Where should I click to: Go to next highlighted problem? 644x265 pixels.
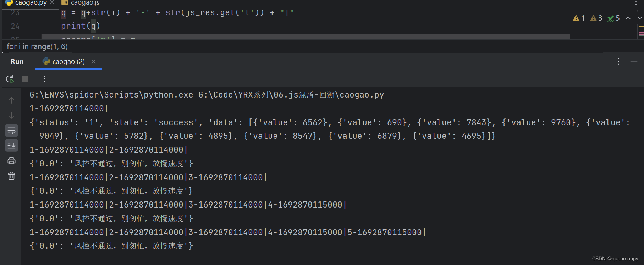(x=639, y=18)
